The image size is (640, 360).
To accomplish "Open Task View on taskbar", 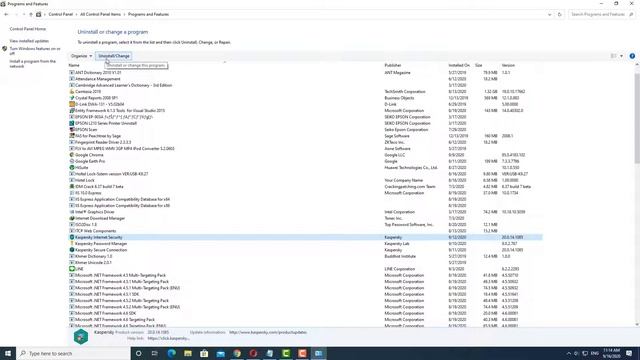I will click(x=155, y=353).
